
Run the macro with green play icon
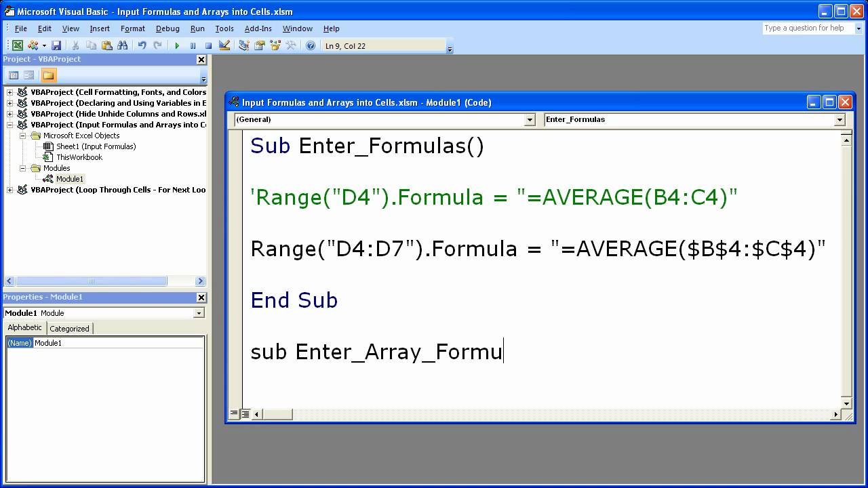point(177,45)
